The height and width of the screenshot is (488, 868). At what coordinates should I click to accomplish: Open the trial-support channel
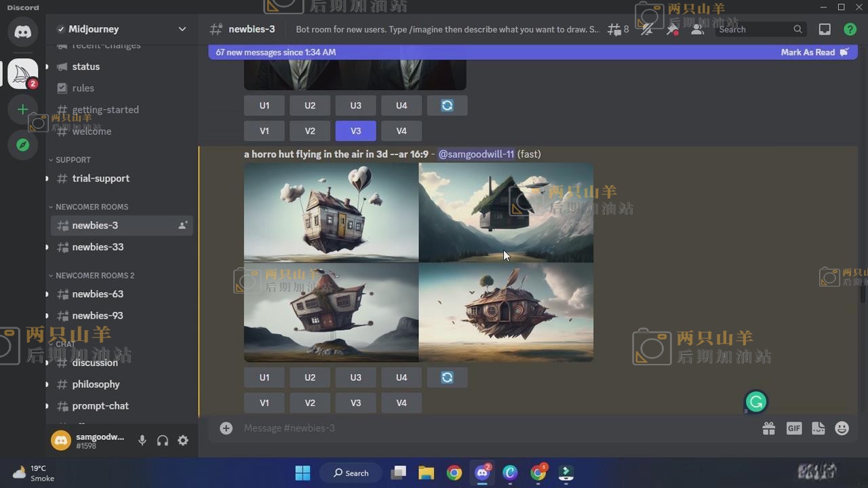[x=100, y=178]
